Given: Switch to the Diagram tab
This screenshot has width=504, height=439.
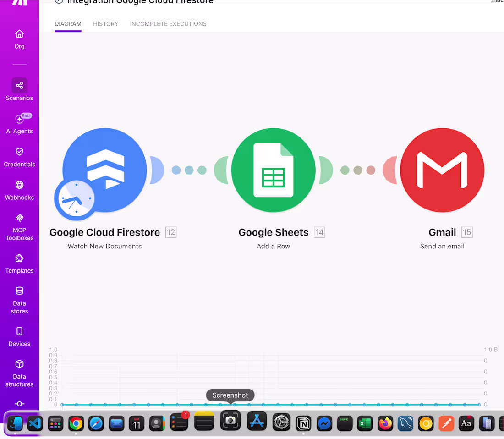Looking at the screenshot, I should [68, 24].
